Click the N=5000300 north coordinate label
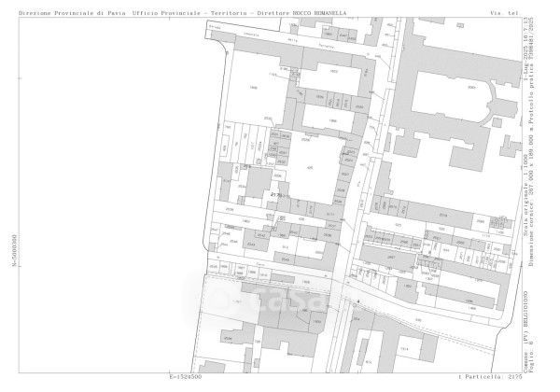 point(13,251)
